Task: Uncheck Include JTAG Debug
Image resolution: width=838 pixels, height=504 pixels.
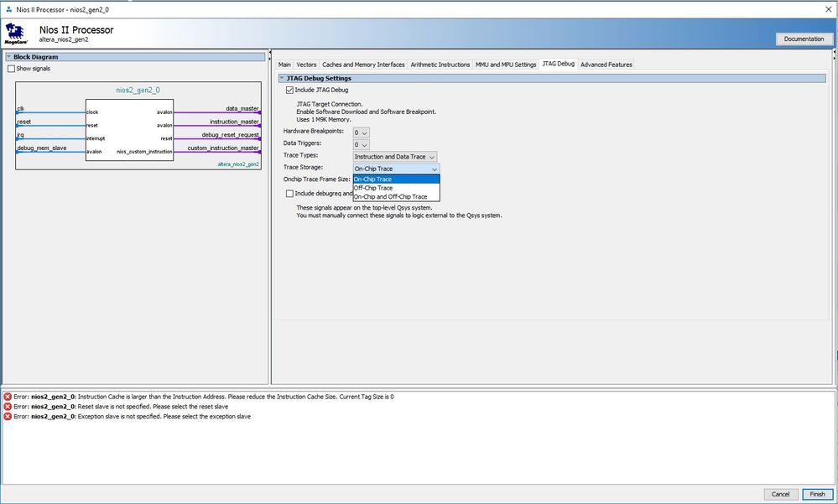Action: 289,91
